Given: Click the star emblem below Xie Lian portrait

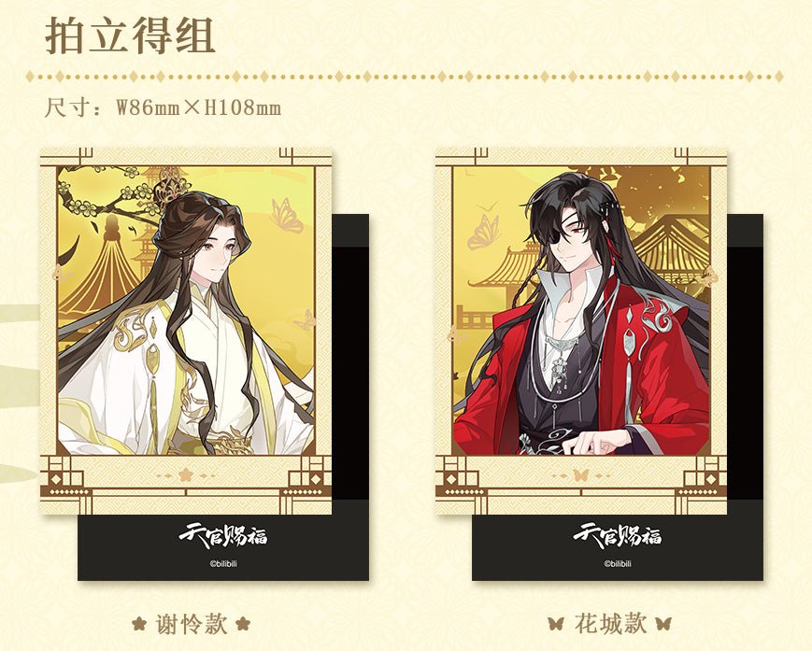Looking at the screenshot, I should pos(186,474).
